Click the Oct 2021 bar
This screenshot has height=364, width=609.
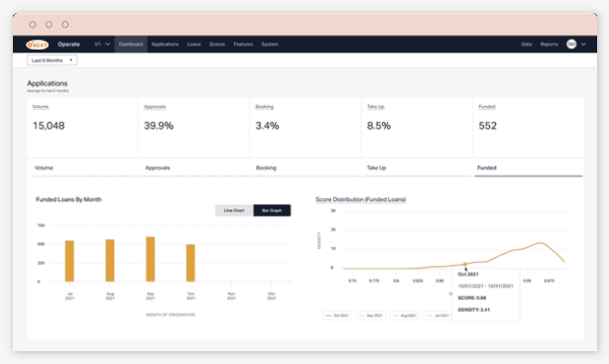tap(190, 263)
